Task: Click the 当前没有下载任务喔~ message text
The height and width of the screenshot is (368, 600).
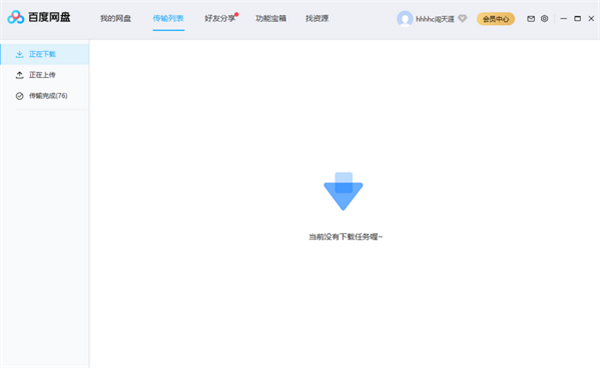Action: pyautogui.click(x=346, y=237)
